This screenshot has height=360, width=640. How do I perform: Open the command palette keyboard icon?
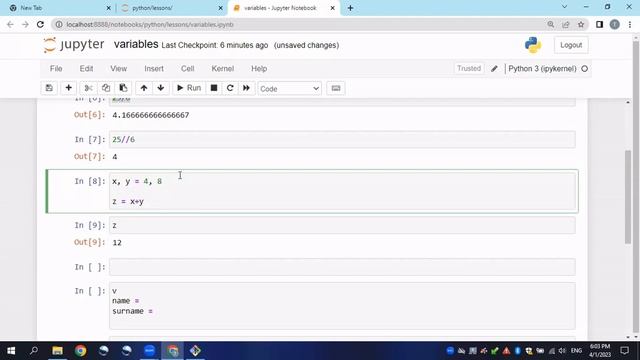(336, 88)
